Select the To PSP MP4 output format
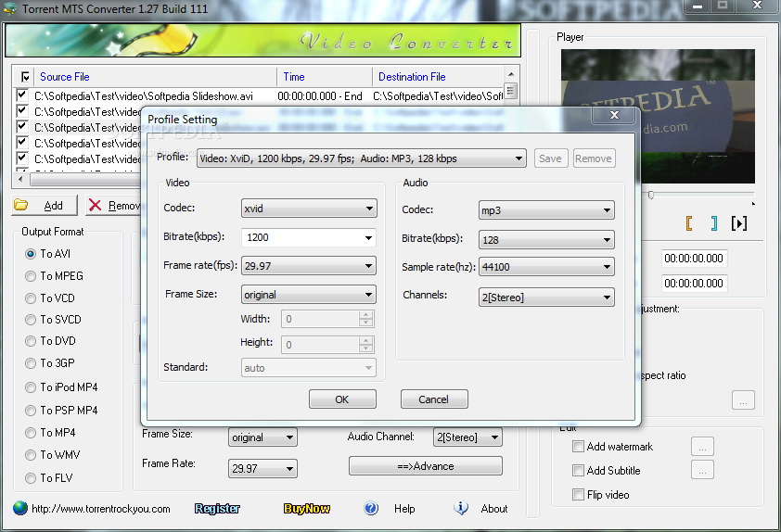The height and width of the screenshot is (532, 781). pyautogui.click(x=31, y=411)
